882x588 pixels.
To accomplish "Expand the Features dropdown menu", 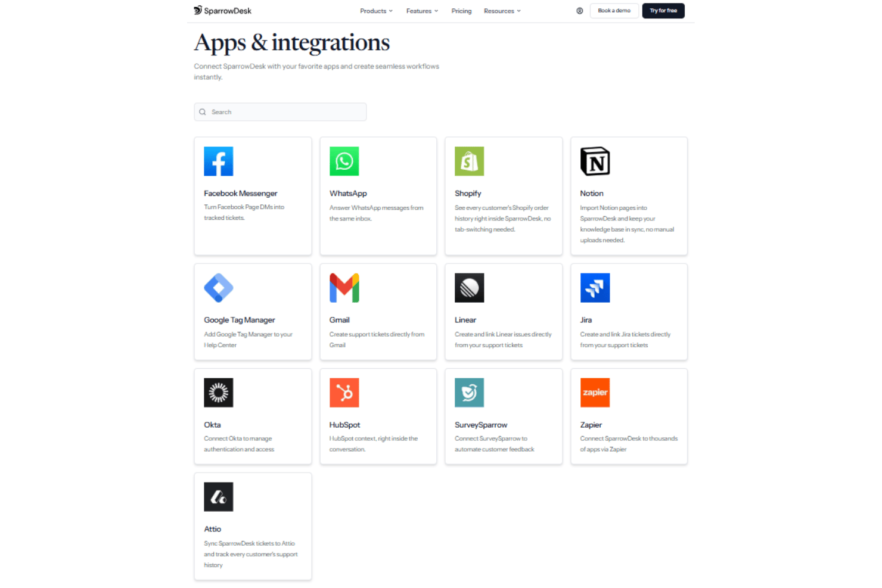I will [x=423, y=11].
